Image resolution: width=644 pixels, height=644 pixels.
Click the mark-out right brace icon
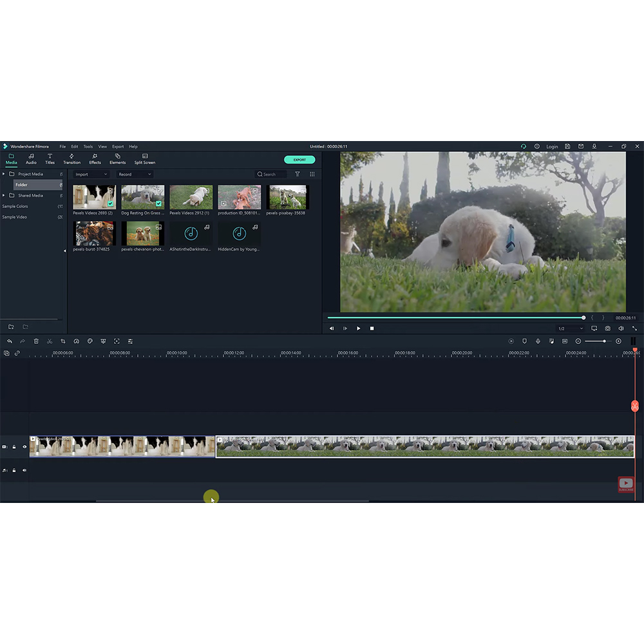click(x=603, y=318)
